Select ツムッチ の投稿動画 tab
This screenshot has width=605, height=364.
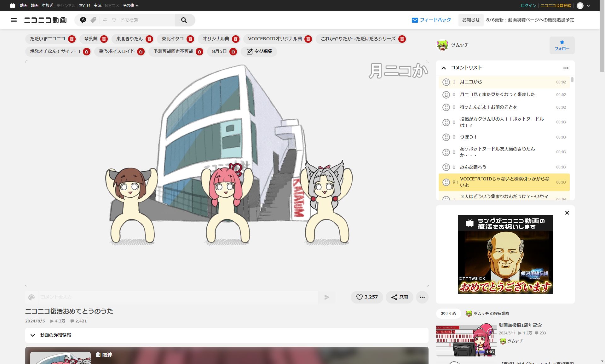487,314
